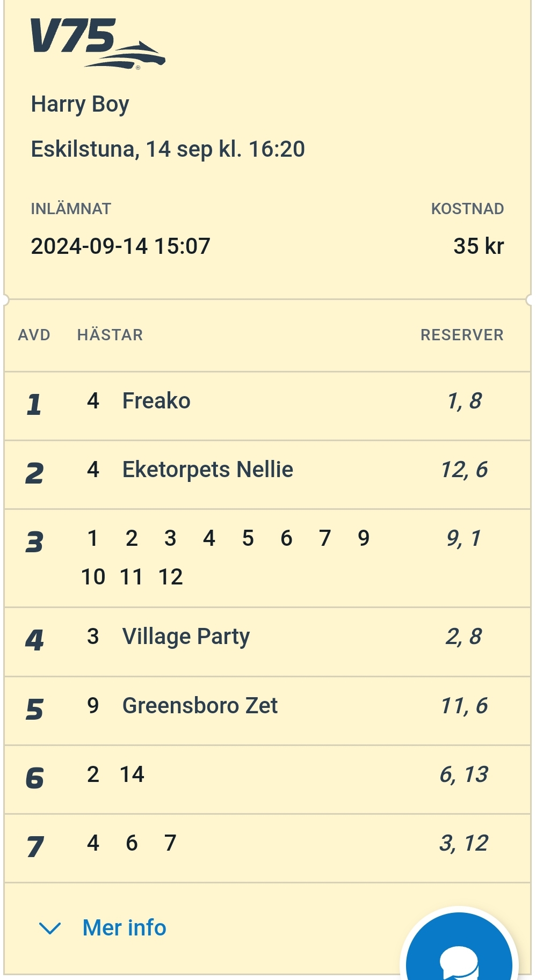
Task: Tap Village Party in race 4
Action: point(186,637)
